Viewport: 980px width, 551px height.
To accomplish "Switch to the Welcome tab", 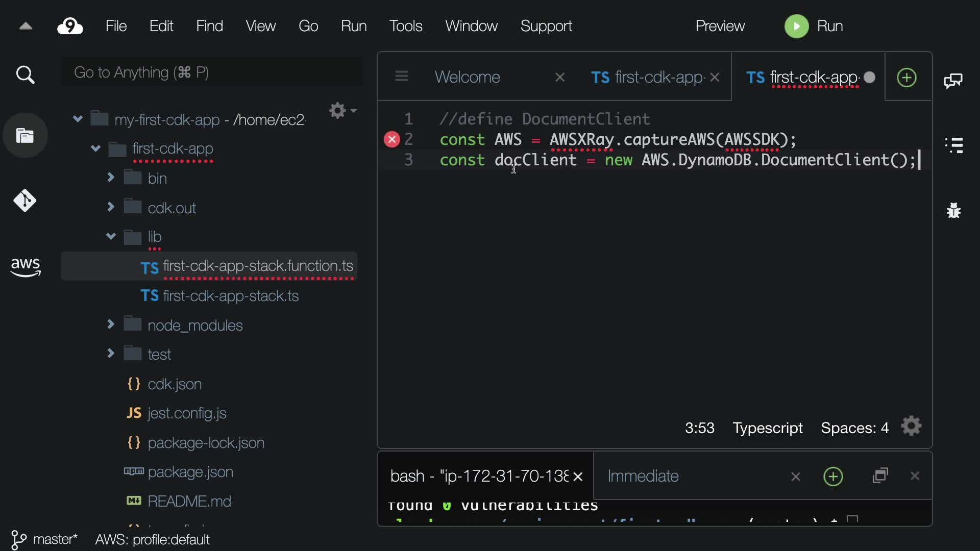I will pyautogui.click(x=467, y=77).
